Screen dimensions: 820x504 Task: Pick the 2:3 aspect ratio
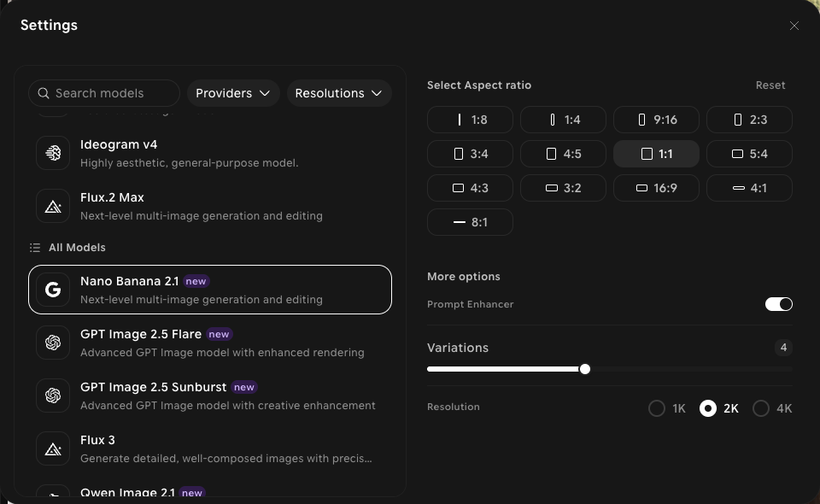[749, 120]
